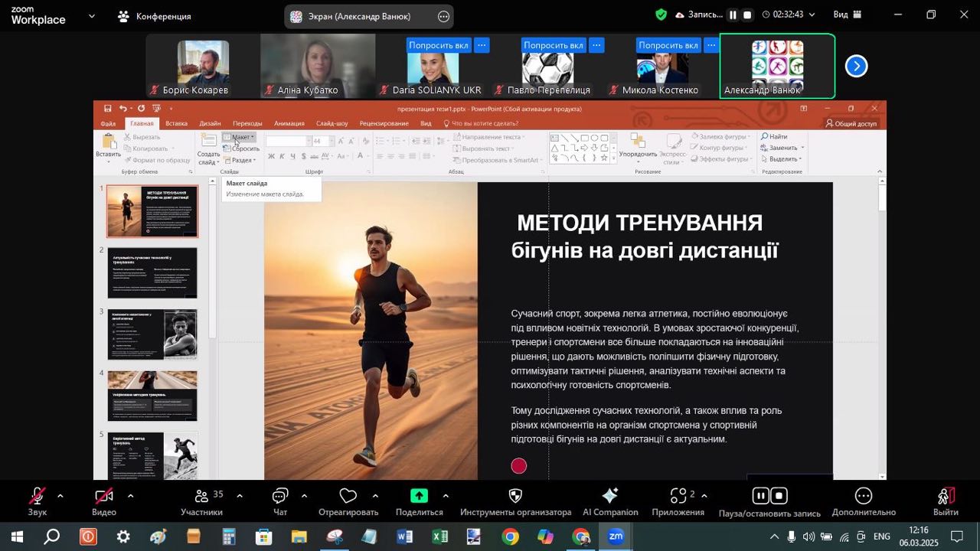Open the Приложения apps panel
The height and width of the screenshot is (551, 980).
click(x=678, y=496)
